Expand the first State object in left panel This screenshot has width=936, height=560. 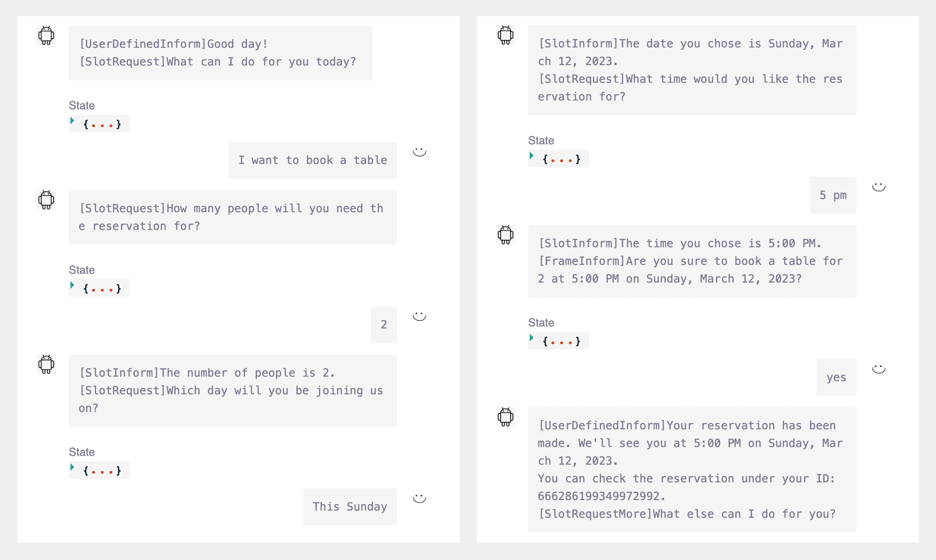[99, 123]
